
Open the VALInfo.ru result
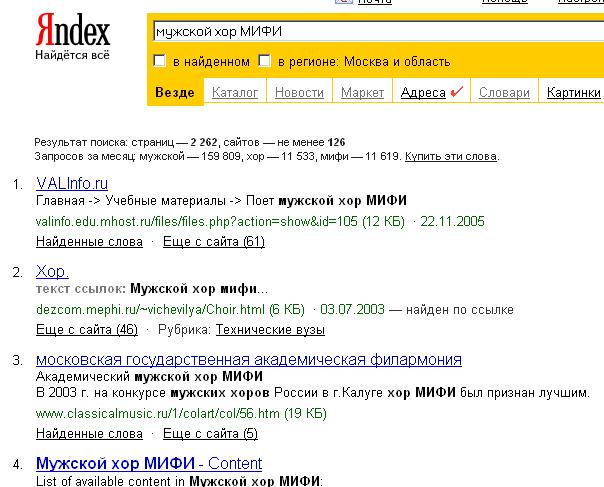pos(72,183)
